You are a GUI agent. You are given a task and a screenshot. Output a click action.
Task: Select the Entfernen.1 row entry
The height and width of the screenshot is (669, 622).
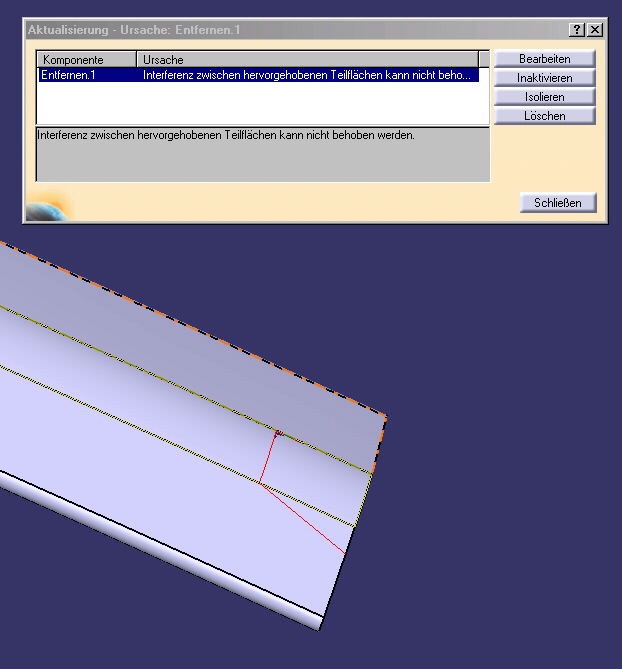coord(259,75)
